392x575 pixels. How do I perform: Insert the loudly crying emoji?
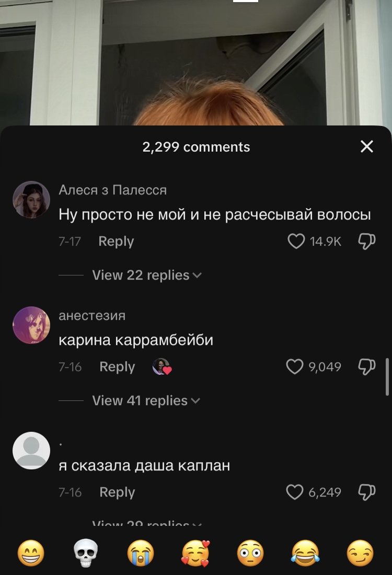(141, 553)
